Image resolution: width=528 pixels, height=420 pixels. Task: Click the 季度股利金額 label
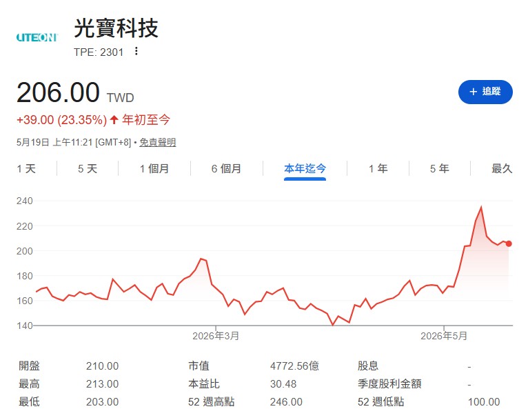pos(389,384)
